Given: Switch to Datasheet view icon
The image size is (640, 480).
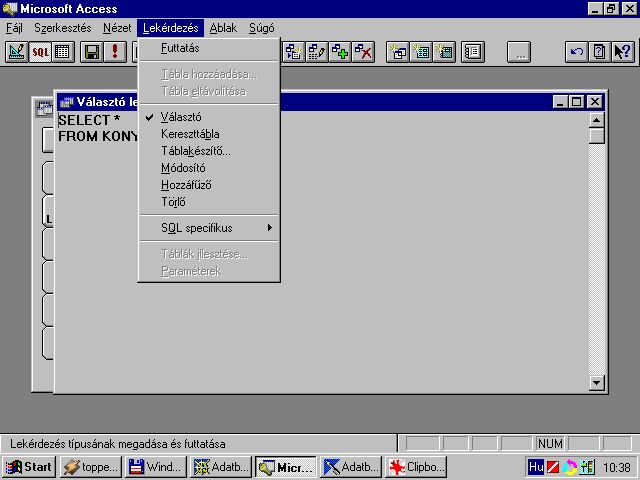Looking at the screenshot, I should [63, 52].
